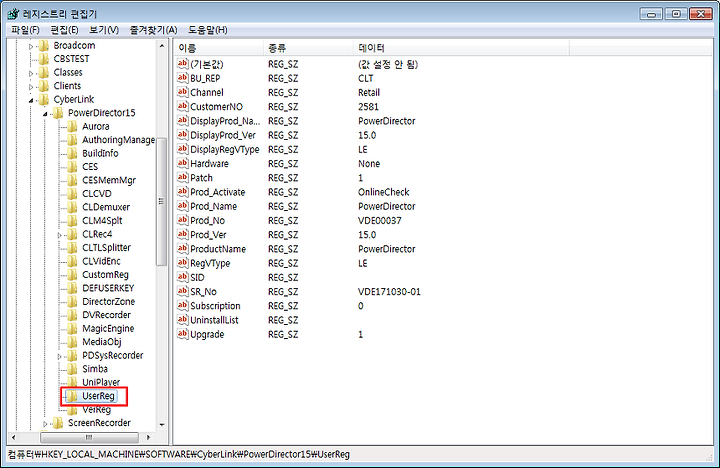Click the tree scroll up arrow

(x=162, y=46)
